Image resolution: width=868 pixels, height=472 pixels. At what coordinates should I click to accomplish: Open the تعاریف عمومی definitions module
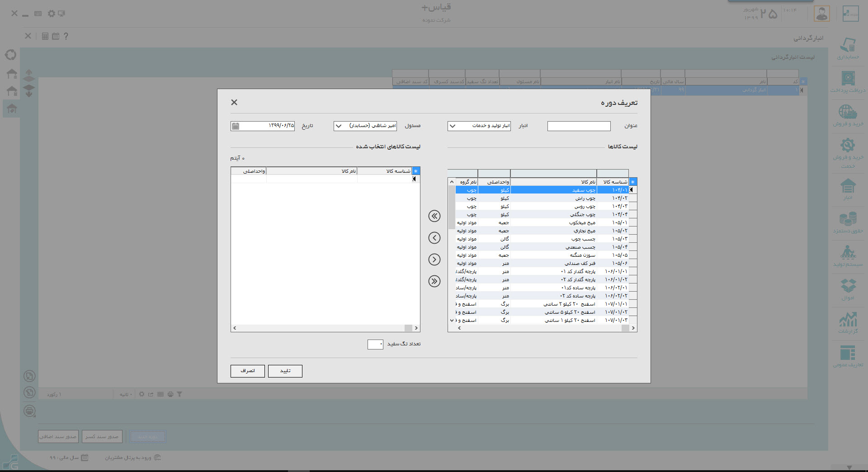(848, 356)
